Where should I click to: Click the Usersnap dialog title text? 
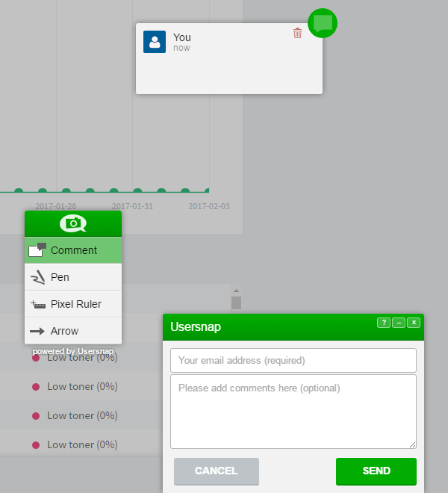click(196, 326)
